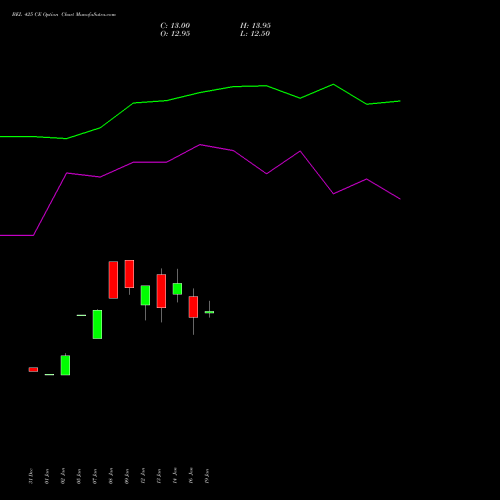Click the chart title text at top left
Viewport: 500px width, 500px height.
click(x=64, y=15)
